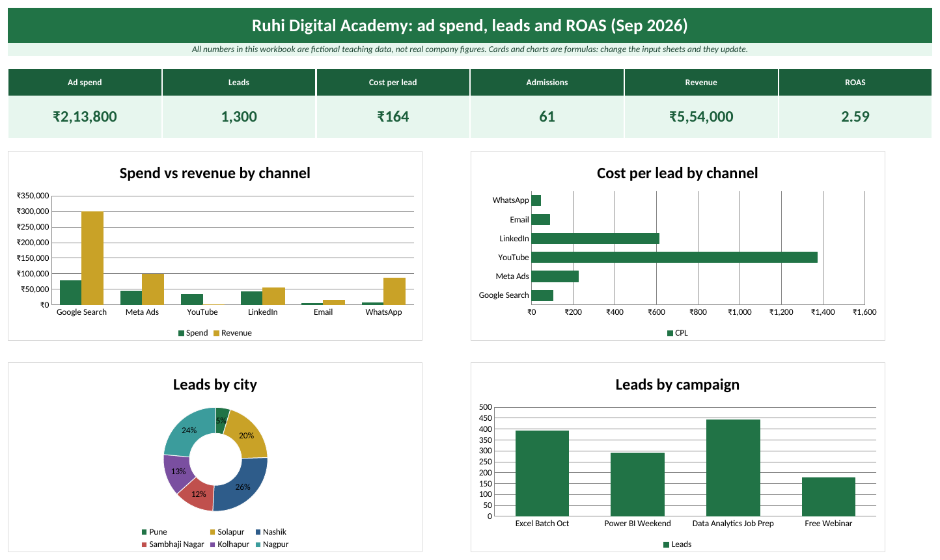
Task: Click the "Leads by campaign" chart title
Action: pyautogui.click(x=678, y=384)
